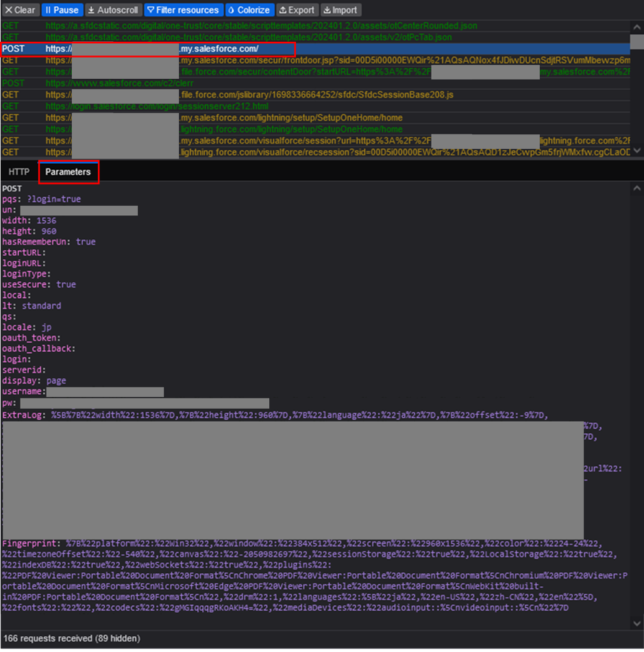Click the loginType parameter line
The height and width of the screenshot is (652, 644).
[27, 274]
